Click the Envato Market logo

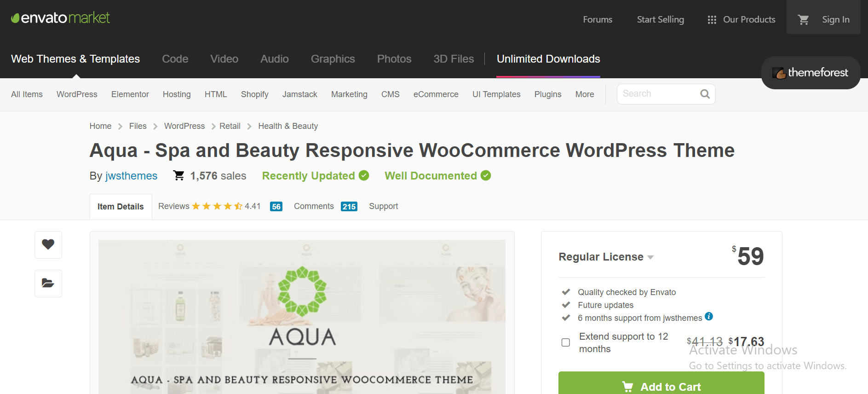pyautogui.click(x=60, y=18)
